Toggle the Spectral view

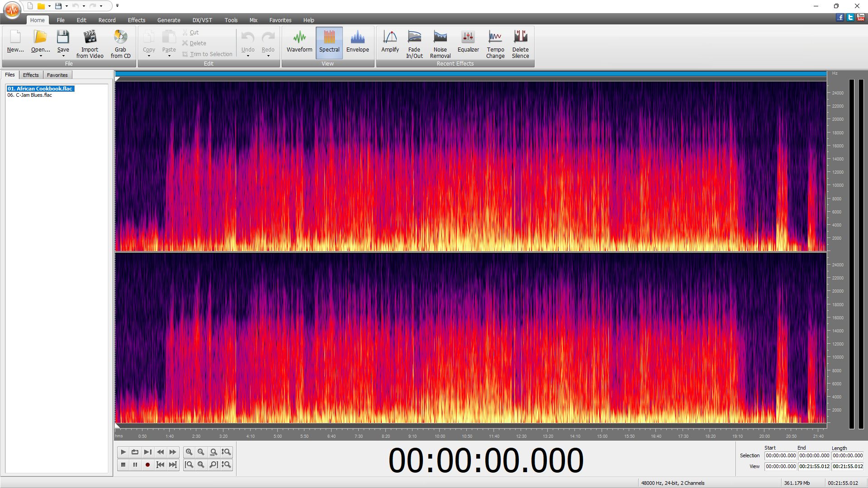[329, 42]
